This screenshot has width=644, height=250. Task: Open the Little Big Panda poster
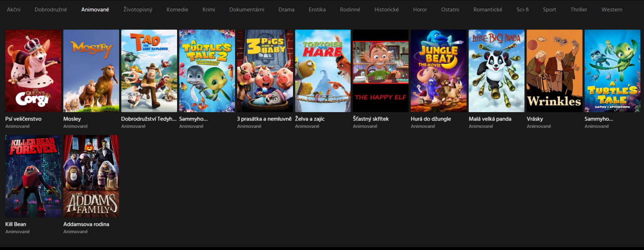click(497, 71)
